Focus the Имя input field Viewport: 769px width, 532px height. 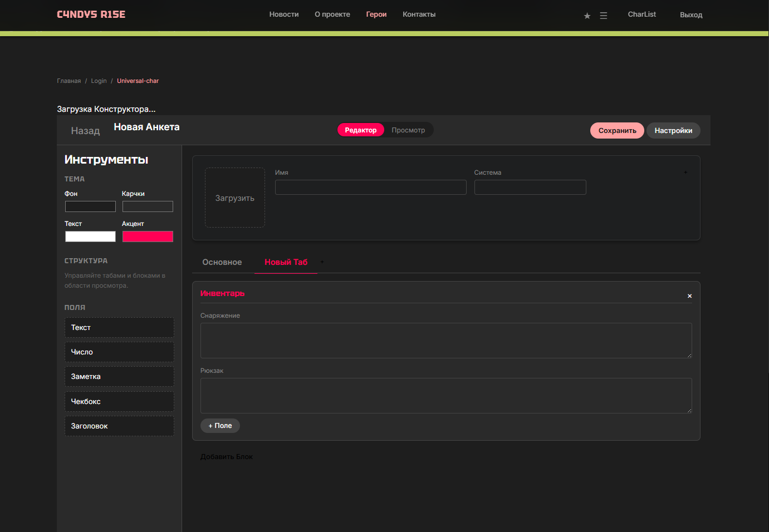[x=371, y=187]
